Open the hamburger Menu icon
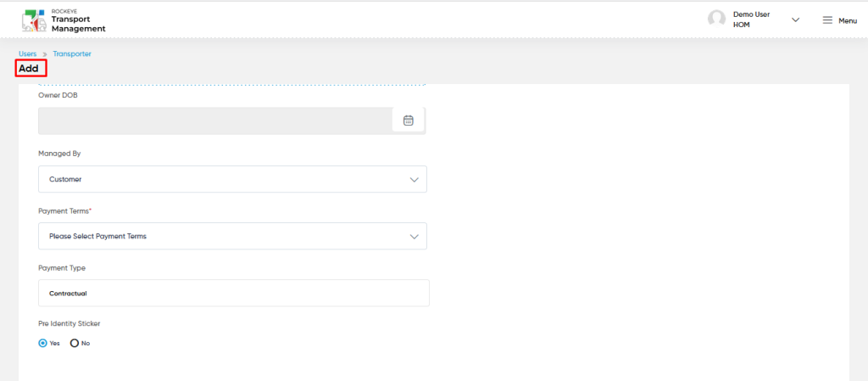Screen dimensions: 868x381 pyautogui.click(x=827, y=20)
